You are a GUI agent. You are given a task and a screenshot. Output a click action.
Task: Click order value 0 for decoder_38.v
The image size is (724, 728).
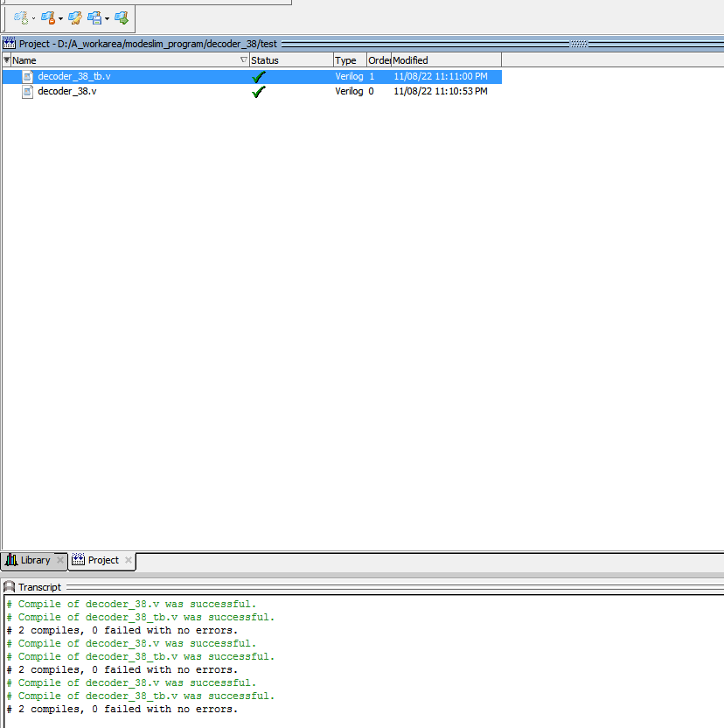[372, 92]
